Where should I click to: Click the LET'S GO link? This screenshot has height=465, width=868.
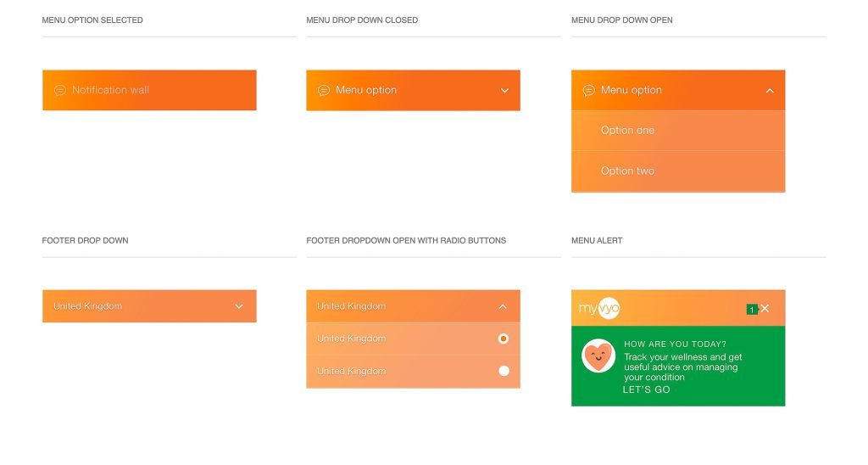646,390
